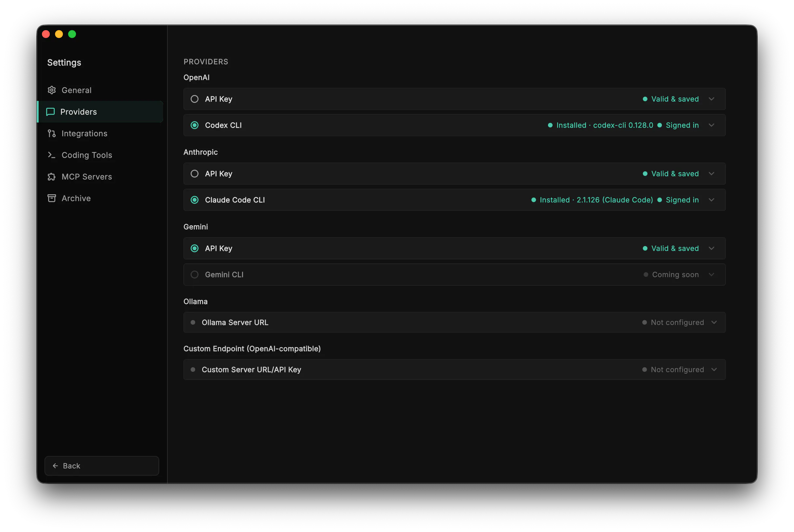This screenshot has width=794, height=532.
Task: Click the Coding Tools terminal icon
Action: click(51, 155)
